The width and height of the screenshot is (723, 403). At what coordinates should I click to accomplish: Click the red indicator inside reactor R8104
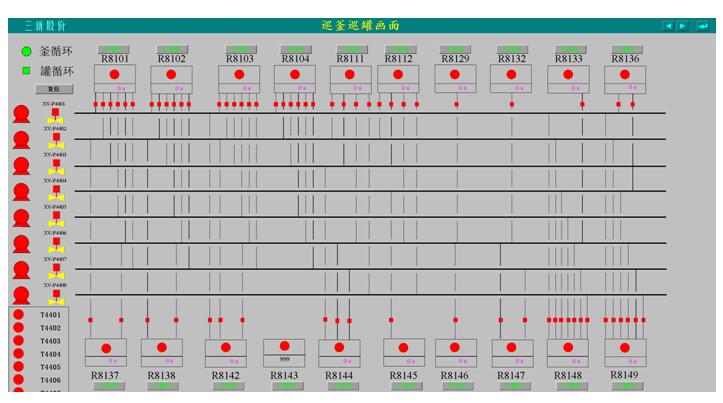295,74
